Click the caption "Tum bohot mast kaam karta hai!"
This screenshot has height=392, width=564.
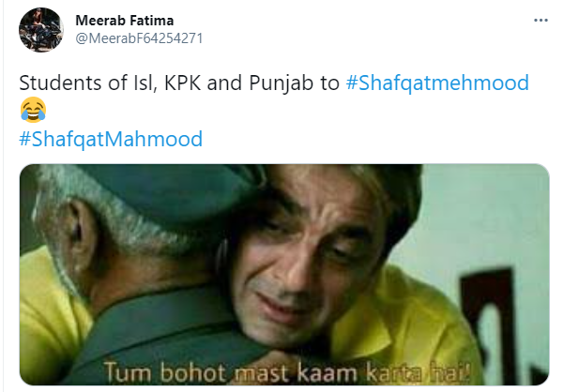click(x=287, y=372)
